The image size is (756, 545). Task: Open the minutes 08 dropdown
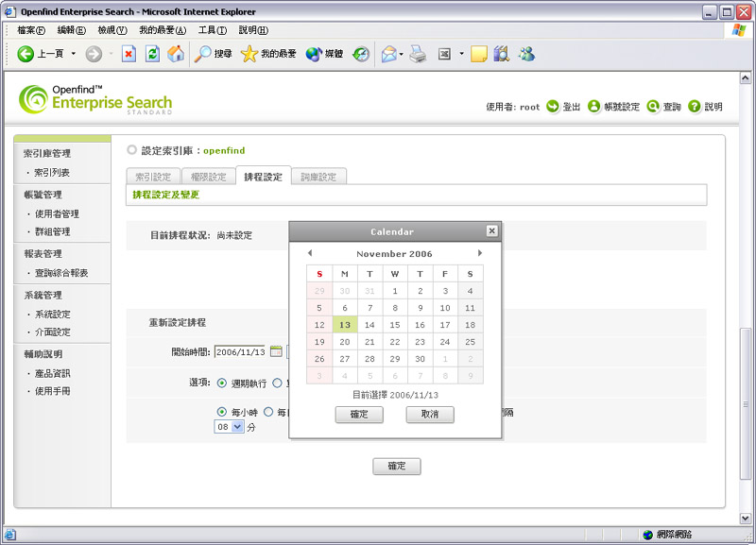point(229,426)
